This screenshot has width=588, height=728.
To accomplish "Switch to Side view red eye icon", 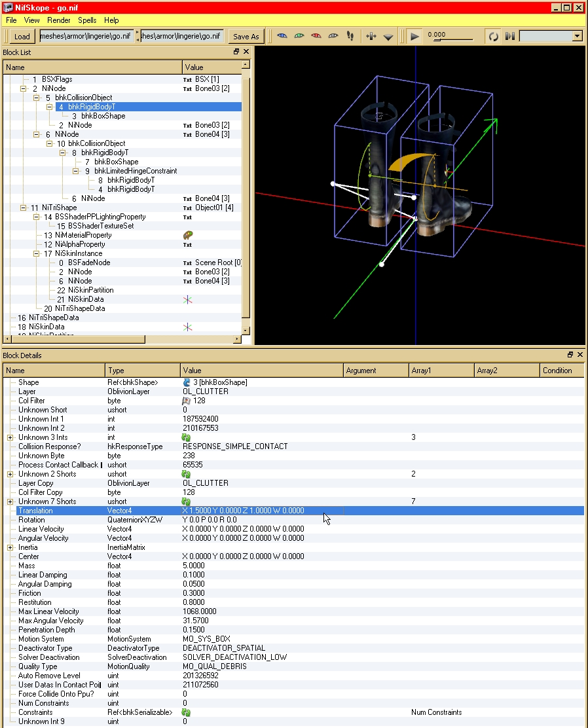I will [316, 36].
